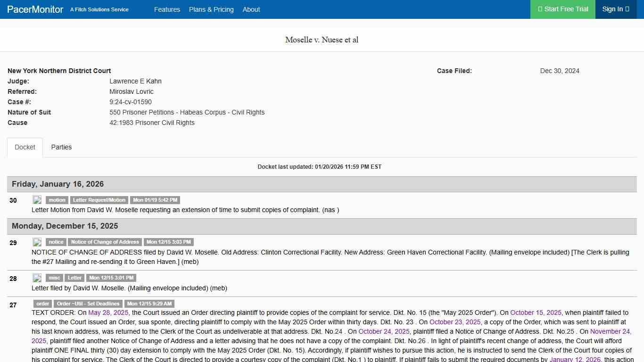
Task: Click the 'Notice of Change of Address' tag
Action: click(105, 242)
